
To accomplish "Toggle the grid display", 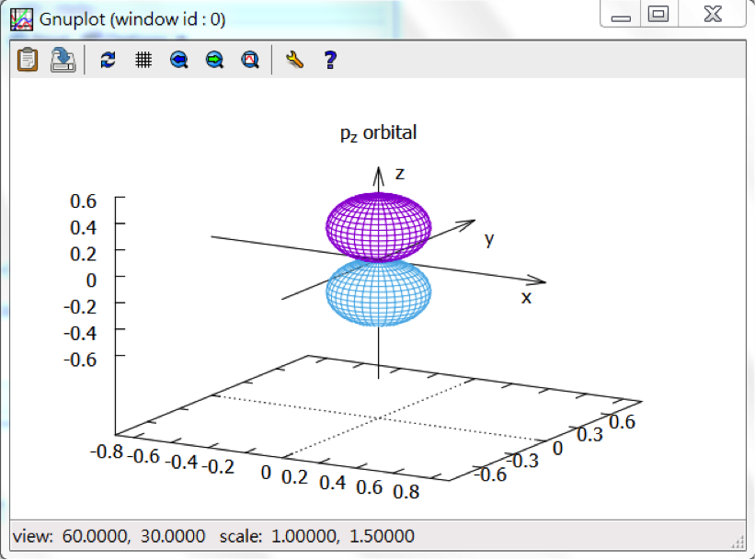I will point(143,61).
